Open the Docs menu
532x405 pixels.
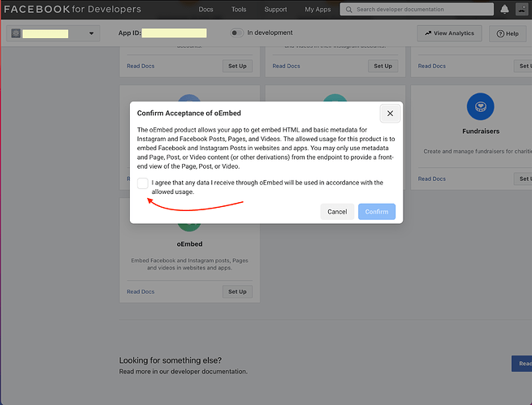205,10
